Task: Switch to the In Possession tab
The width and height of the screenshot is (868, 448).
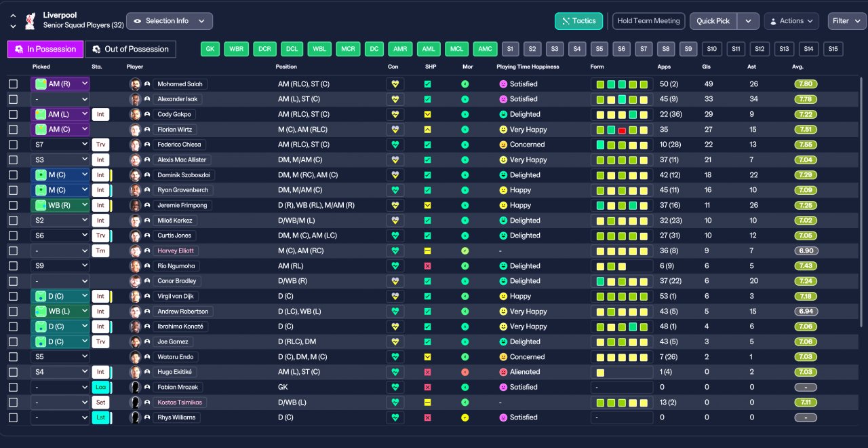Action: coord(45,49)
